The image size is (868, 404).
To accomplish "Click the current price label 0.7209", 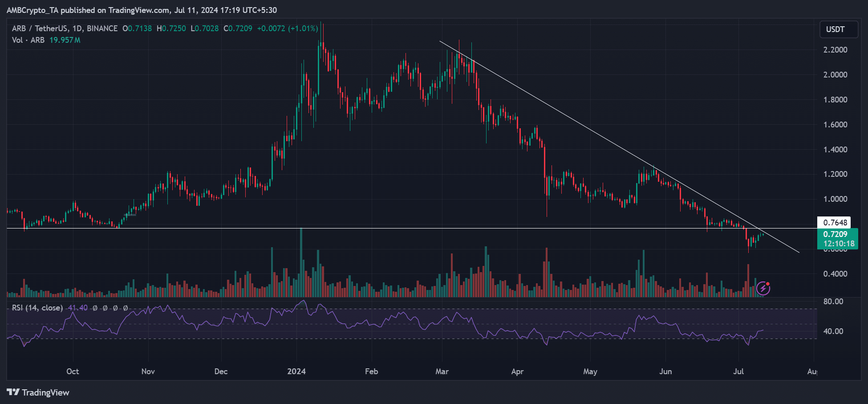I will [x=836, y=234].
